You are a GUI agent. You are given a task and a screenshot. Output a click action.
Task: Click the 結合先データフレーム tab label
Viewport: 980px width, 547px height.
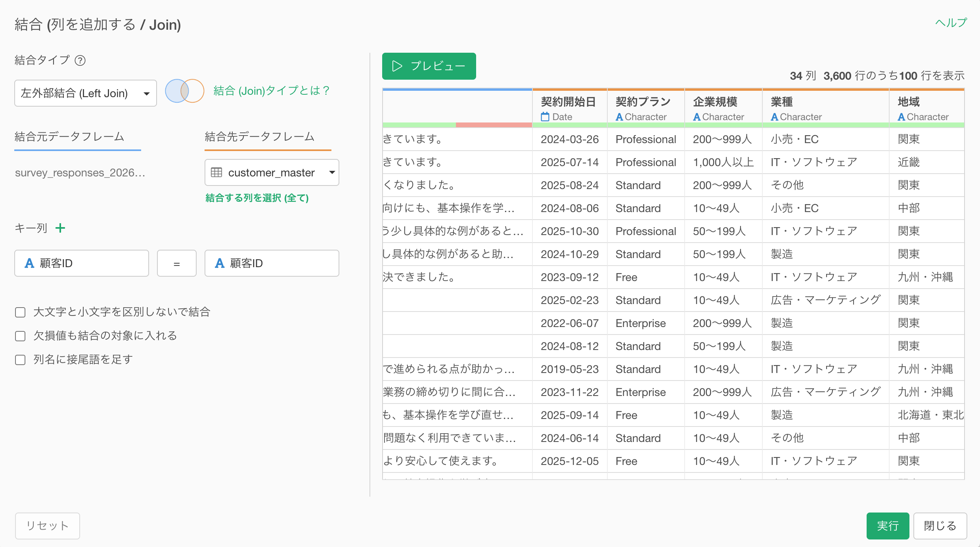point(260,137)
